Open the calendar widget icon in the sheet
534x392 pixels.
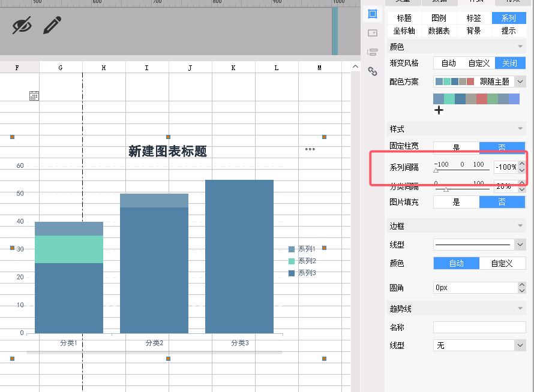tap(34, 96)
